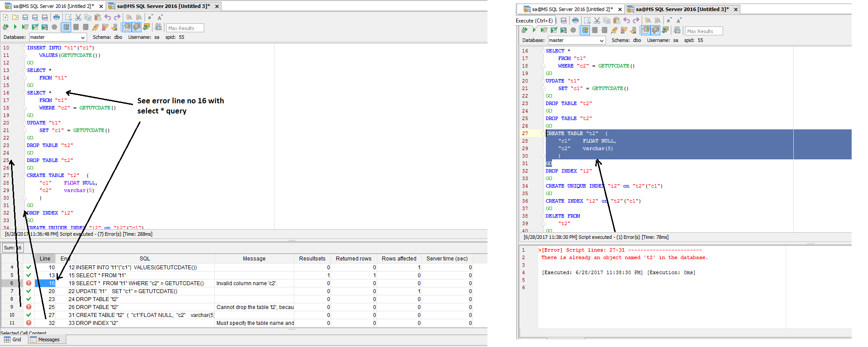Click the grey Stop execution icon, left window
Screen dimensions: 868x347
54,27
